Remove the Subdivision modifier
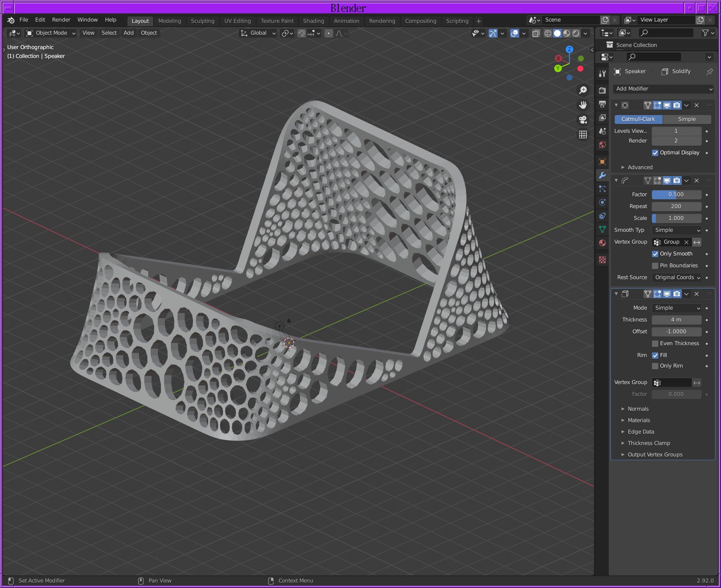Viewport: 721px width, 588px height. pyautogui.click(x=696, y=105)
